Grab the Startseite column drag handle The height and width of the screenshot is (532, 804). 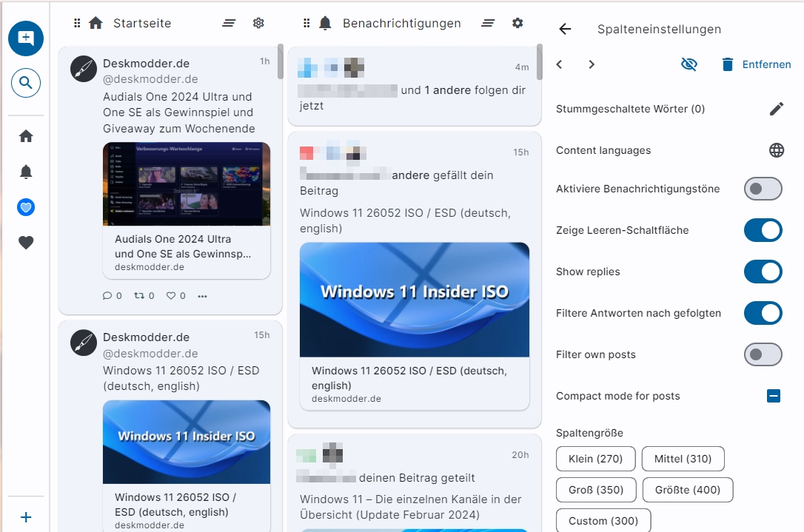(77, 23)
